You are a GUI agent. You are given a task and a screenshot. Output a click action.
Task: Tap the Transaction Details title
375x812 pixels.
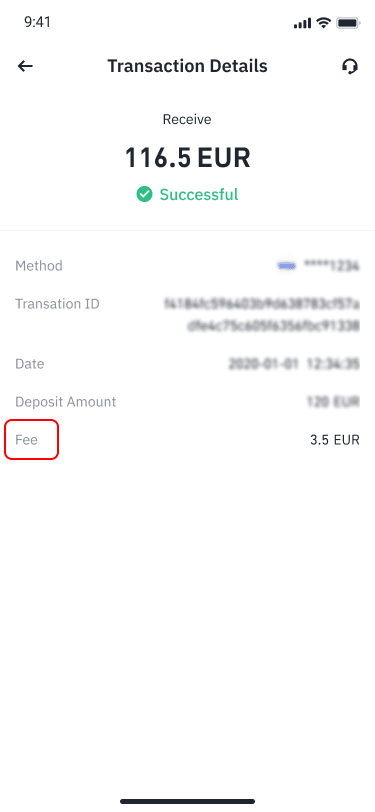188,66
